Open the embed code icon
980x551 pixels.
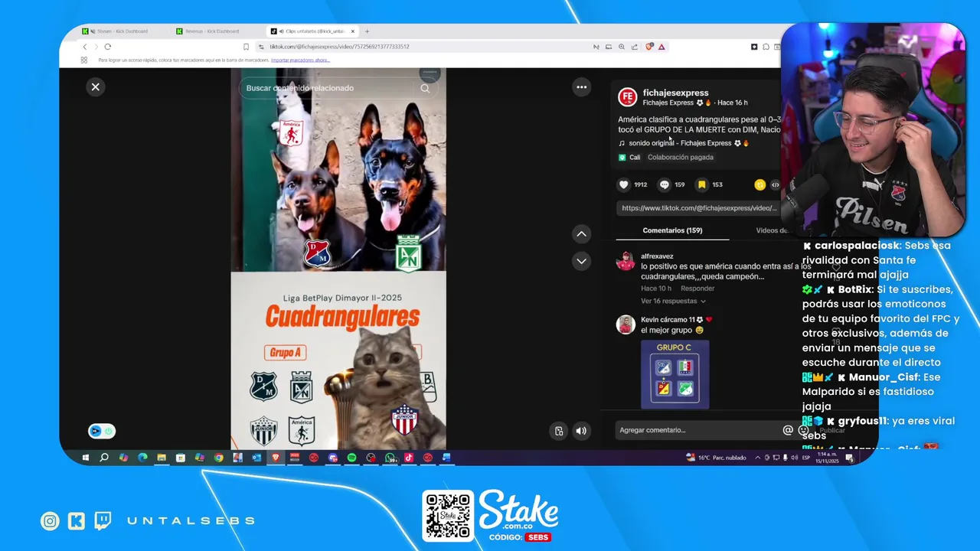pos(775,184)
